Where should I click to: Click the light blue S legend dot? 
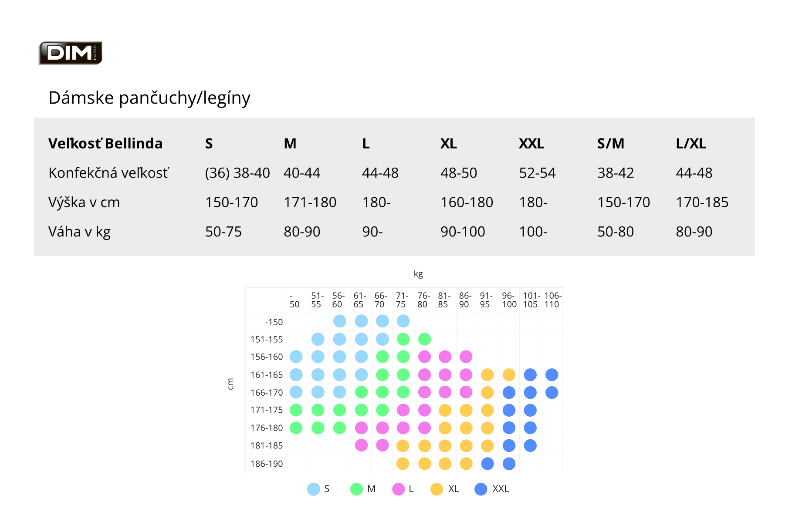tap(314, 489)
